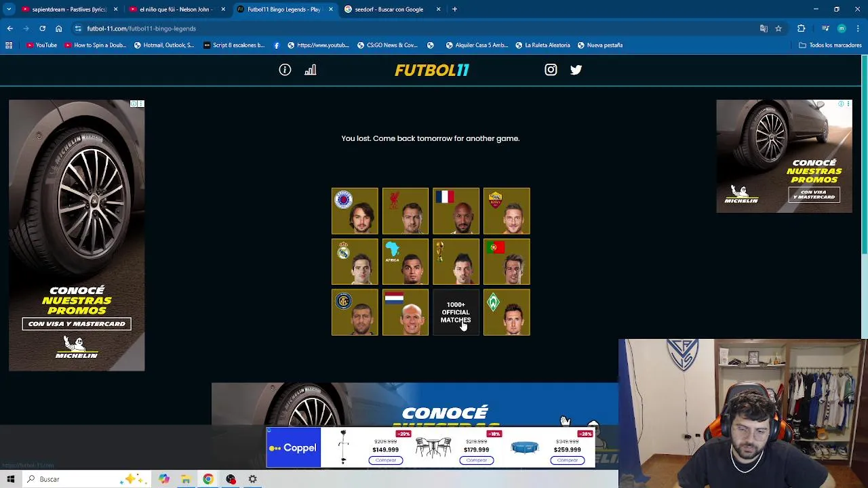Open Todos los marcadores folder

click(x=830, y=45)
